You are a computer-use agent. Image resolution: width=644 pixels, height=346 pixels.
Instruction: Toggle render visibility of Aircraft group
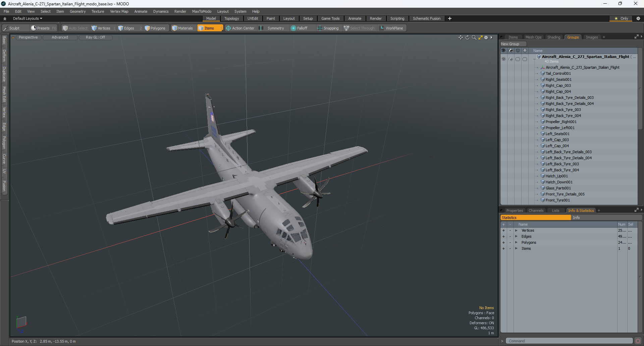coord(511,59)
